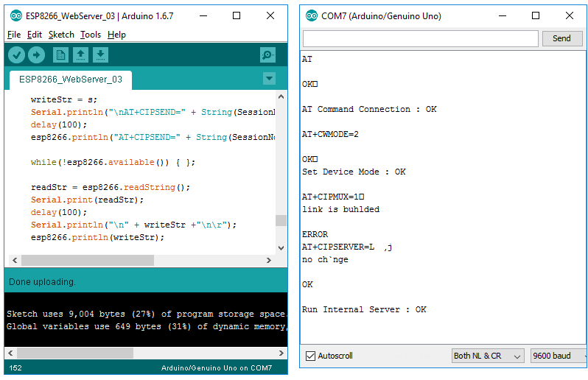Click the Arduino logo in the COM7 title bar
Screen dimensions: 588x380
tap(312, 15)
